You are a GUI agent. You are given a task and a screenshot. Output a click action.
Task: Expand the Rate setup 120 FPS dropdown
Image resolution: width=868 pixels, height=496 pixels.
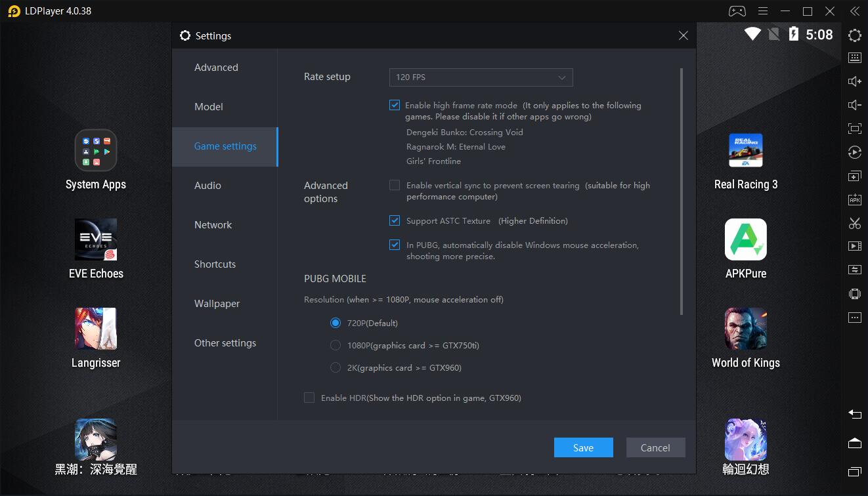481,77
